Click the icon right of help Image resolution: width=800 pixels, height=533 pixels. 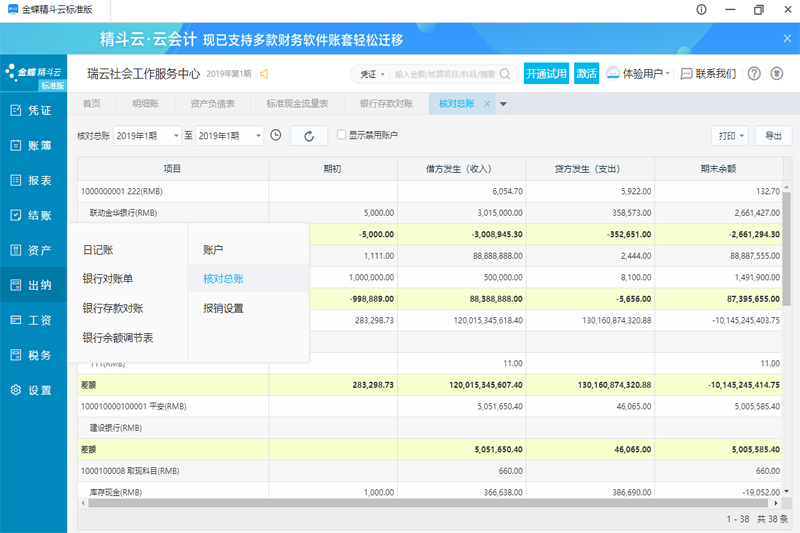[777, 73]
